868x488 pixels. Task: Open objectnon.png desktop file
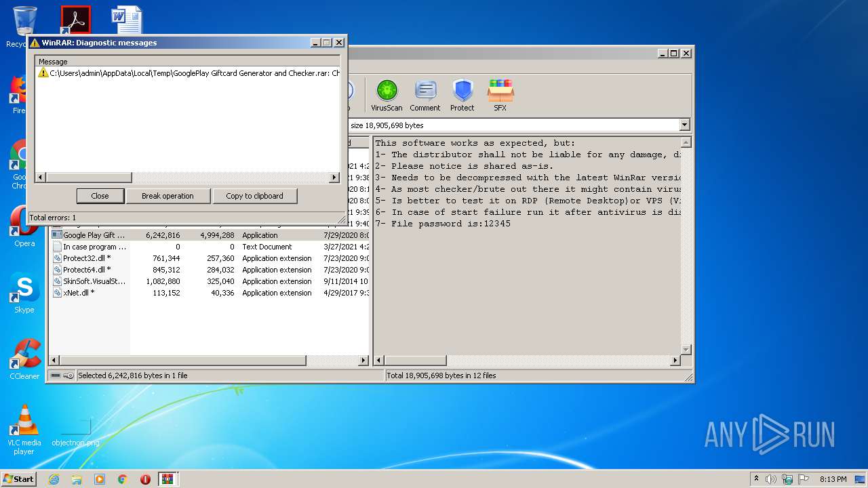coord(75,432)
